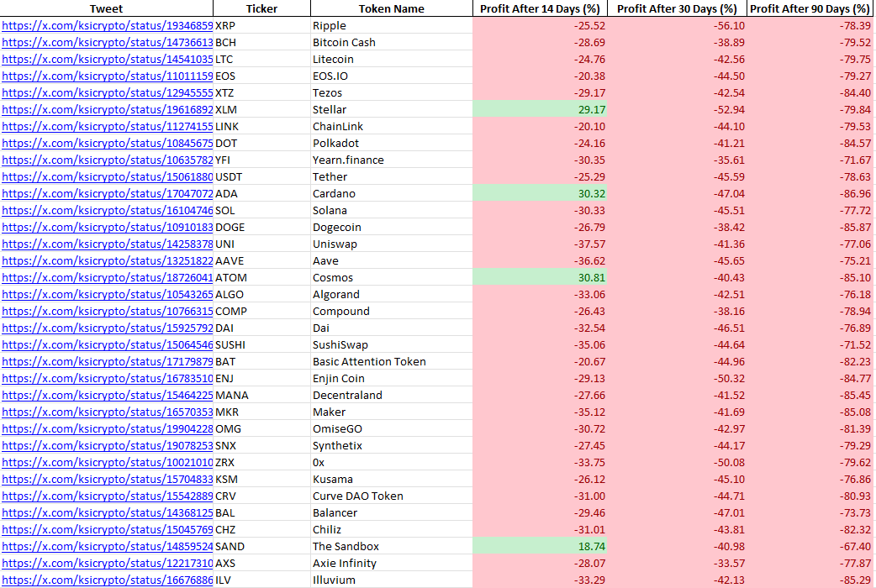Select the SOL ticker cell
This screenshot has width=876, height=588.
261,211
